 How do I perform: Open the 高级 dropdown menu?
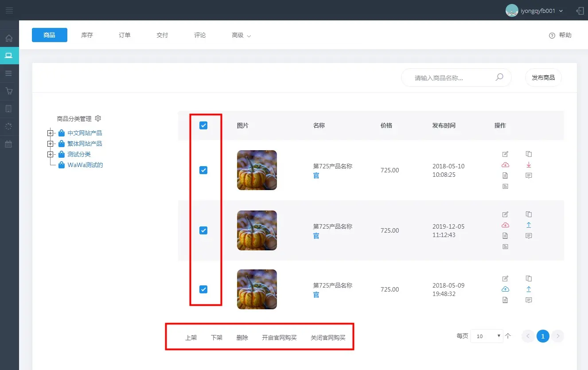click(x=241, y=35)
